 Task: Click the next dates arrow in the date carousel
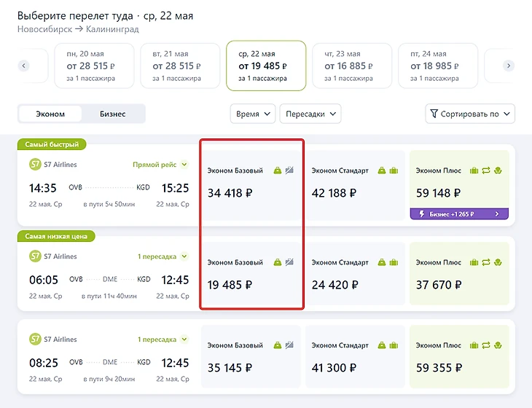[509, 66]
